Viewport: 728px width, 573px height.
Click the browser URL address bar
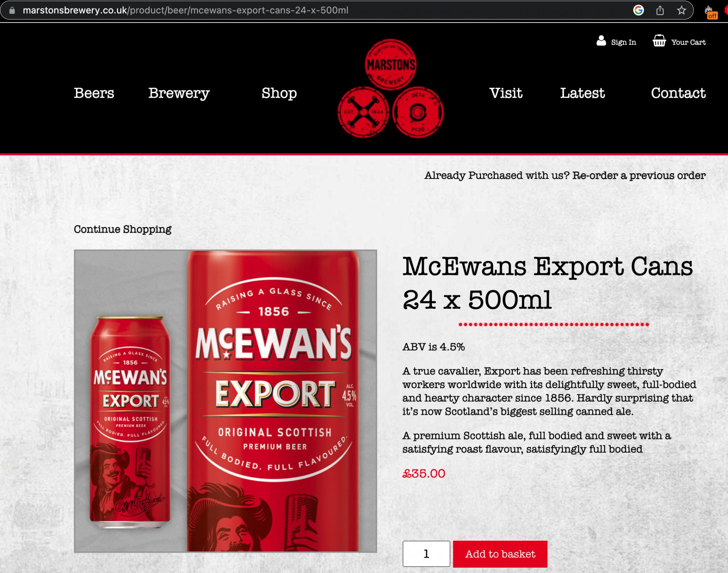pos(320,10)
